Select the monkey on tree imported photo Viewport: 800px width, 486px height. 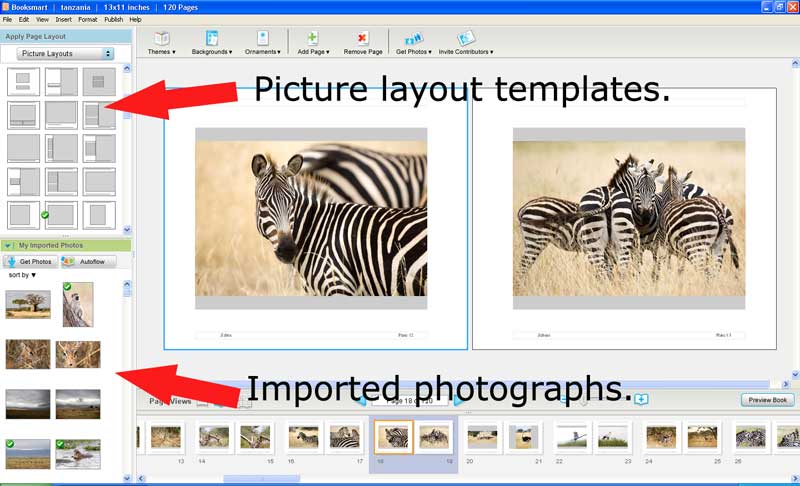click(78, 304)
